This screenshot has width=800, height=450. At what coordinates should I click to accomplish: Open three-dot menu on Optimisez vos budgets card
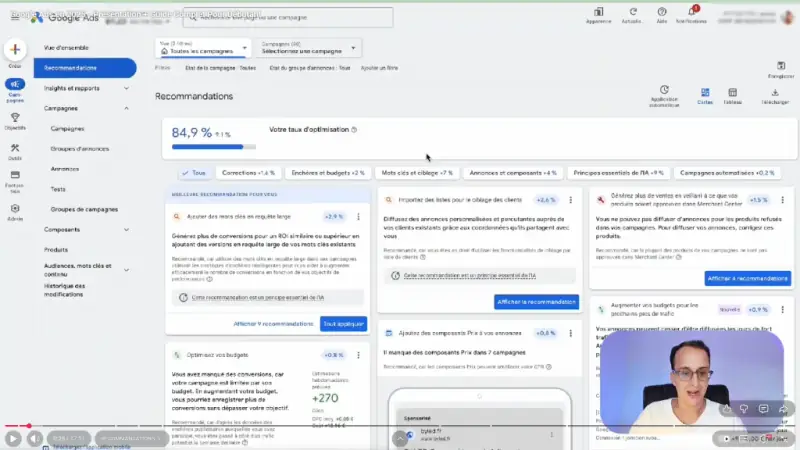pos(358,355)
